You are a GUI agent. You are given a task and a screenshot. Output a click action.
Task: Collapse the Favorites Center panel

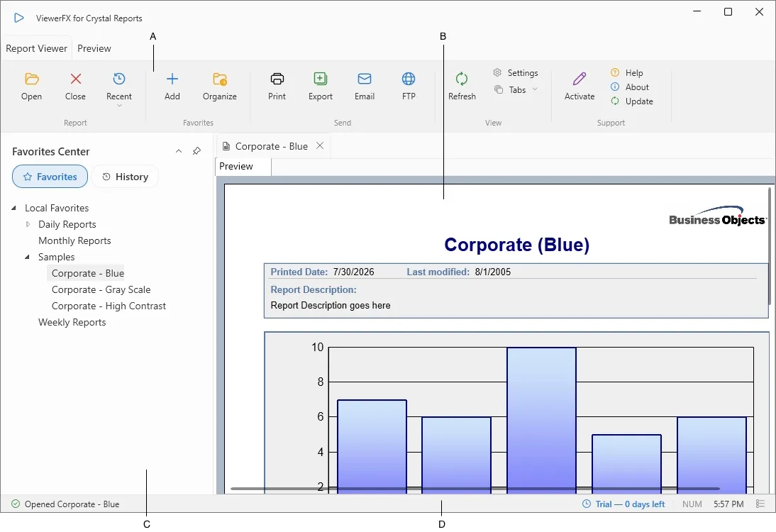(x=179, y=151)
